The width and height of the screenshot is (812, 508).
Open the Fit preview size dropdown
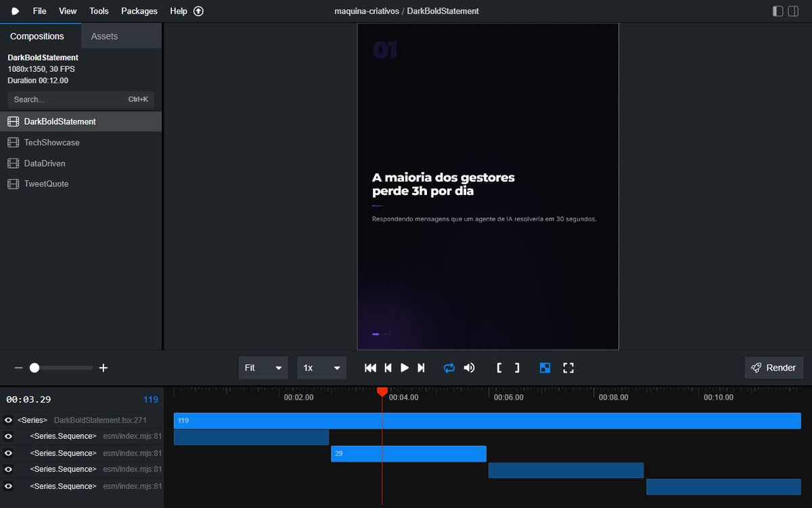coord(263,368)
